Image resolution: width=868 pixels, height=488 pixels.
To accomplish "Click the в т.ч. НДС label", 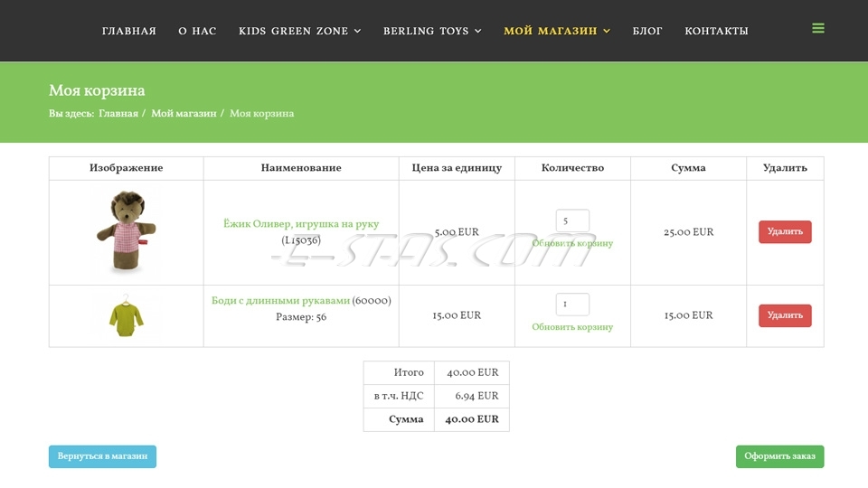I will coord(399,396).
